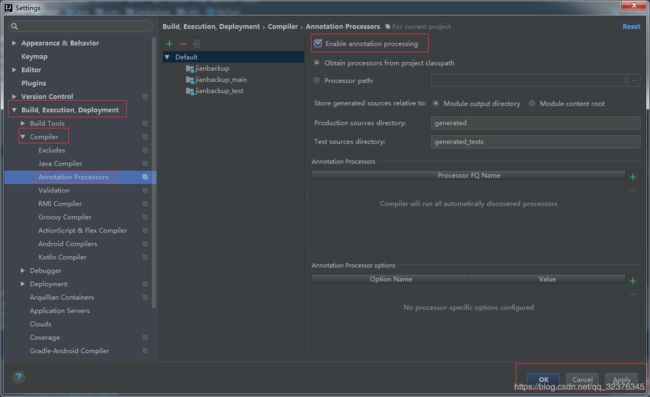Open RMI Compiler settings
Screen dimensions: 650x397
[60, 204]
